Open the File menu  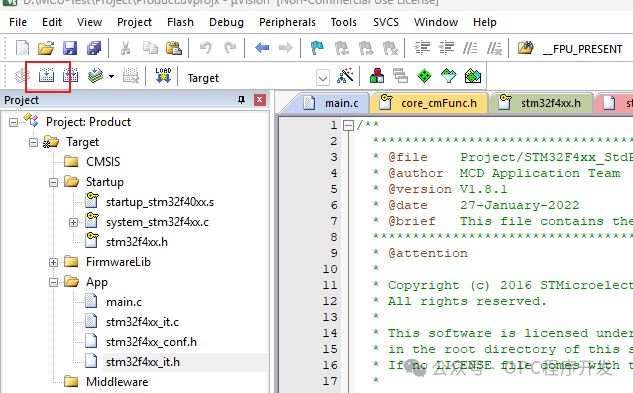[18, 22]
